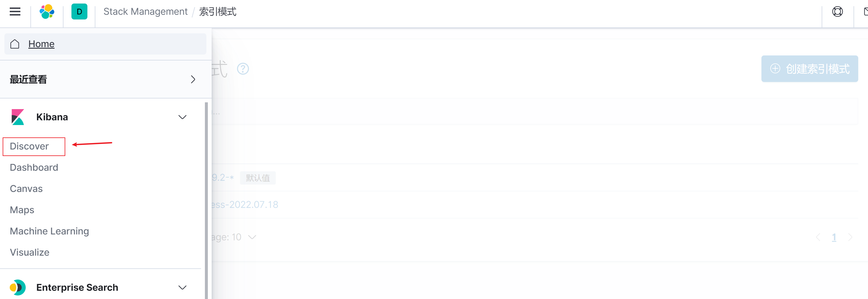The image size is (868, 299).
Task: Click the 创建索引模式 button
Action: click(x=809, y=69)
